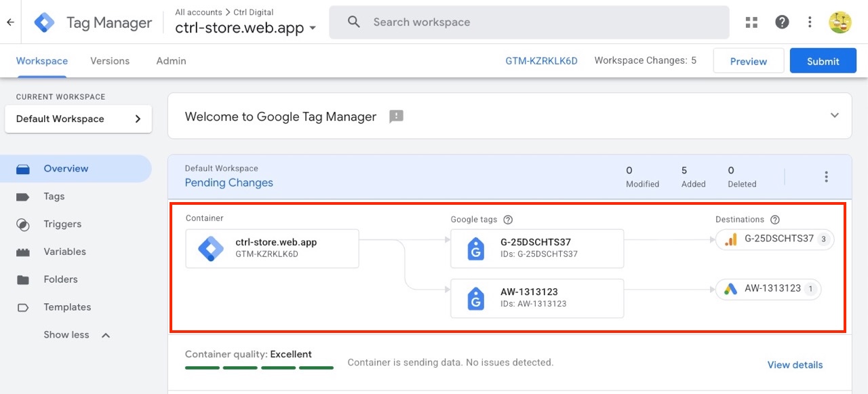Collapse the Welcome to Google Tag Manager panel
Image resolution: width=868 pixels, height=394 pixels.
pos(835,115)
